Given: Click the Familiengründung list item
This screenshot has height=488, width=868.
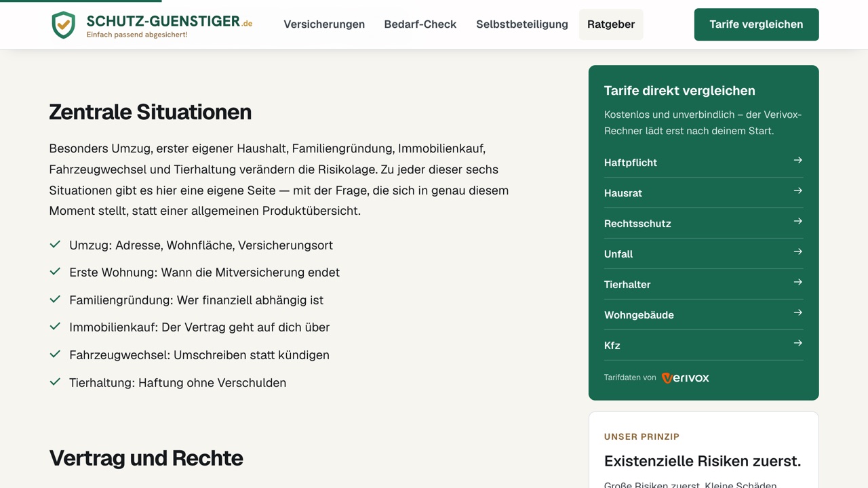Looking at the screenshot, I should 196,300.
